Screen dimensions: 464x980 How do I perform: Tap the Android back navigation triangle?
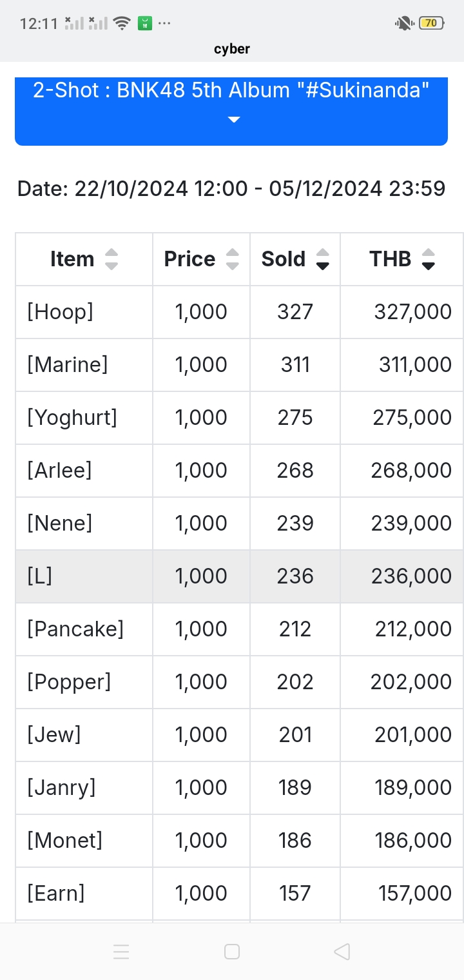tap(342, 952)
